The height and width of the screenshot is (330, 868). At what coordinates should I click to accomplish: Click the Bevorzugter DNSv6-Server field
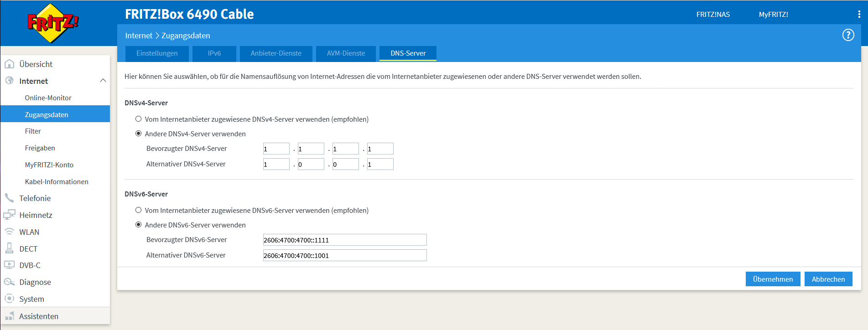point(345,240)
